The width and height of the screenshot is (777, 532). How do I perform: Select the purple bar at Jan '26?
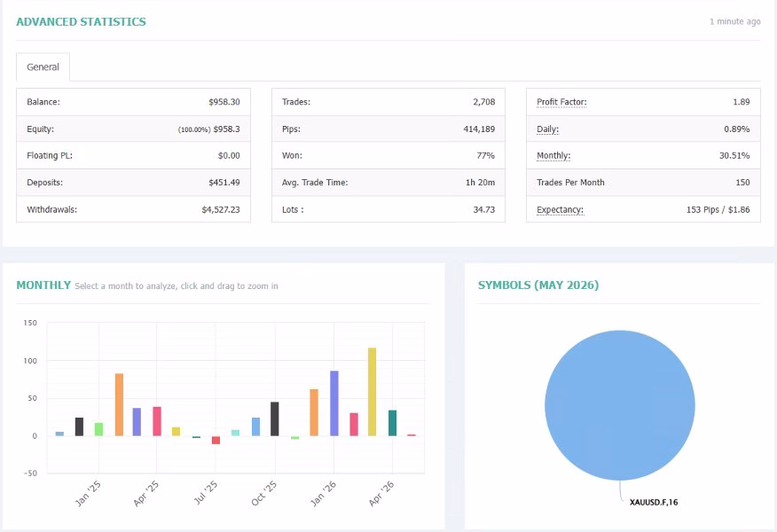(334, 403)
